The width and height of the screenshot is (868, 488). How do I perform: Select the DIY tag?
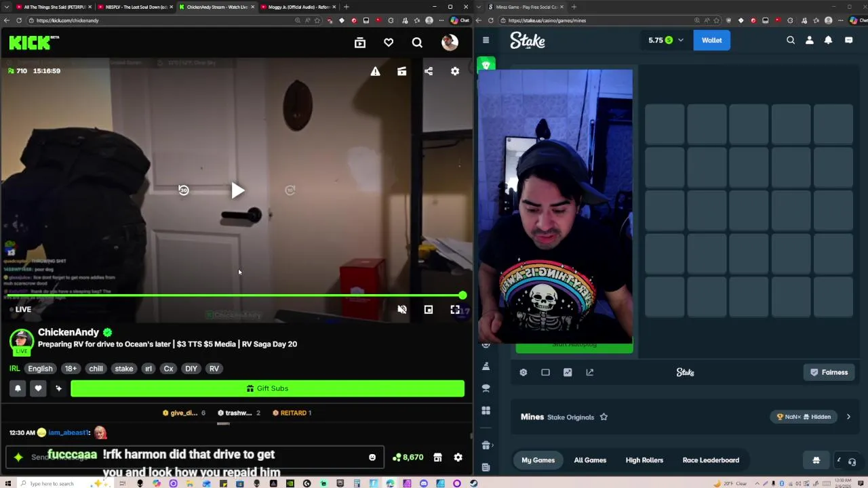[x=191, y=369]
